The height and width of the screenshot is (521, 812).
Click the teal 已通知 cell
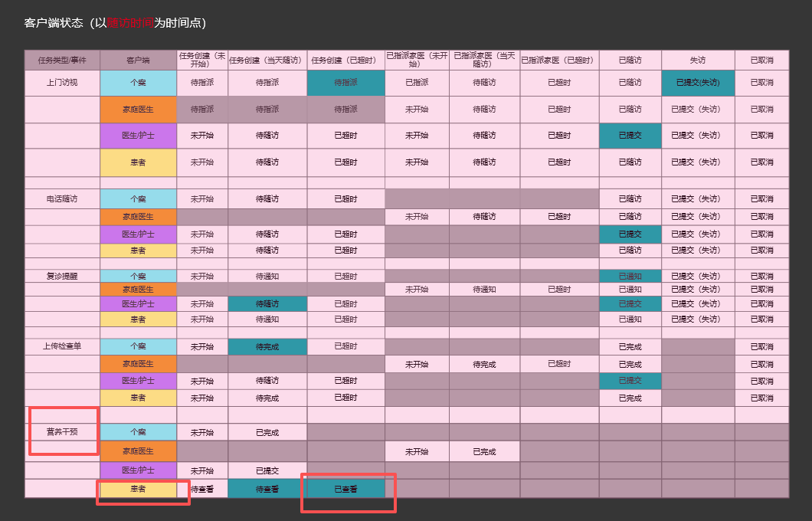630,276
